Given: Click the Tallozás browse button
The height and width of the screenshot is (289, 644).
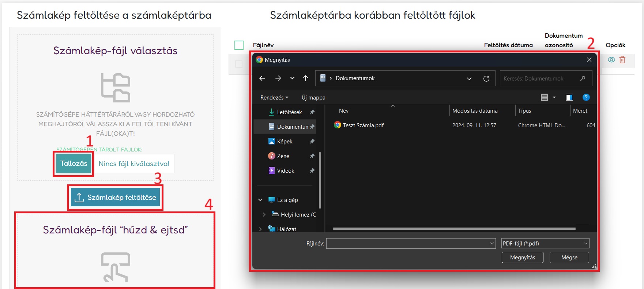Looking at the screenshot, I should 74,164.
